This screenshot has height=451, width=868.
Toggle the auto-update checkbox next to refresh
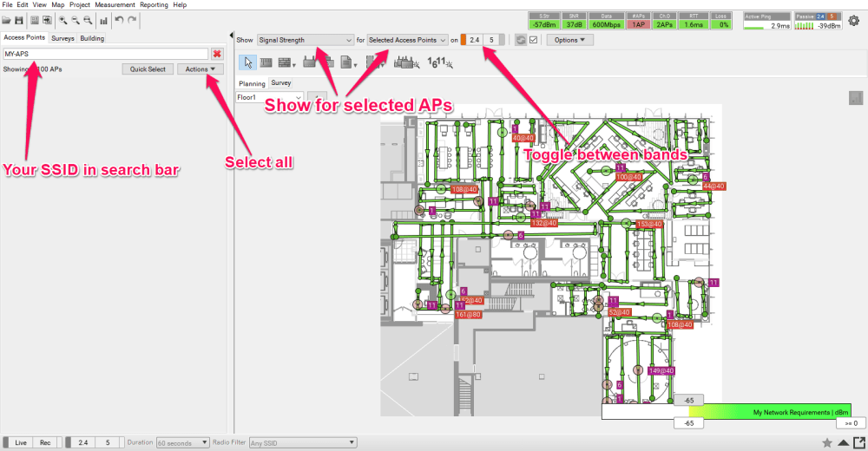533,40
